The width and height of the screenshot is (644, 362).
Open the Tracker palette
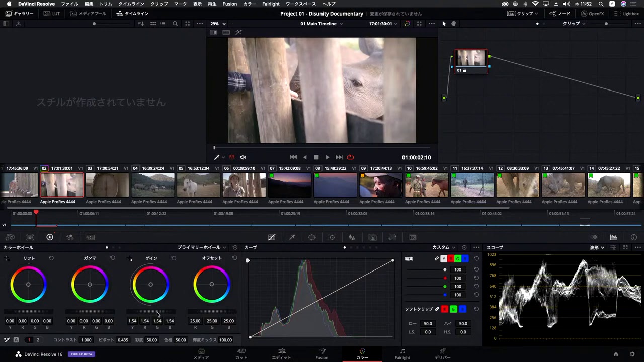[x=332, y=237]
